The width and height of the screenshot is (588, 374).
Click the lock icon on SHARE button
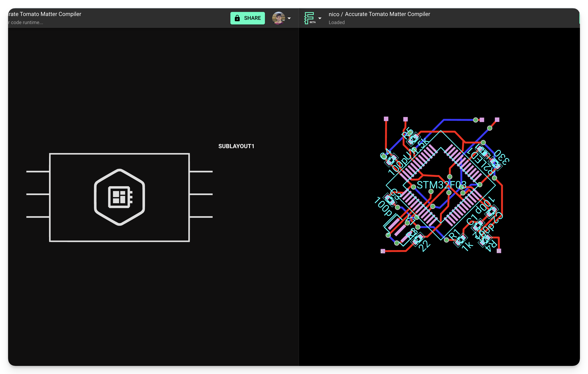237,18
